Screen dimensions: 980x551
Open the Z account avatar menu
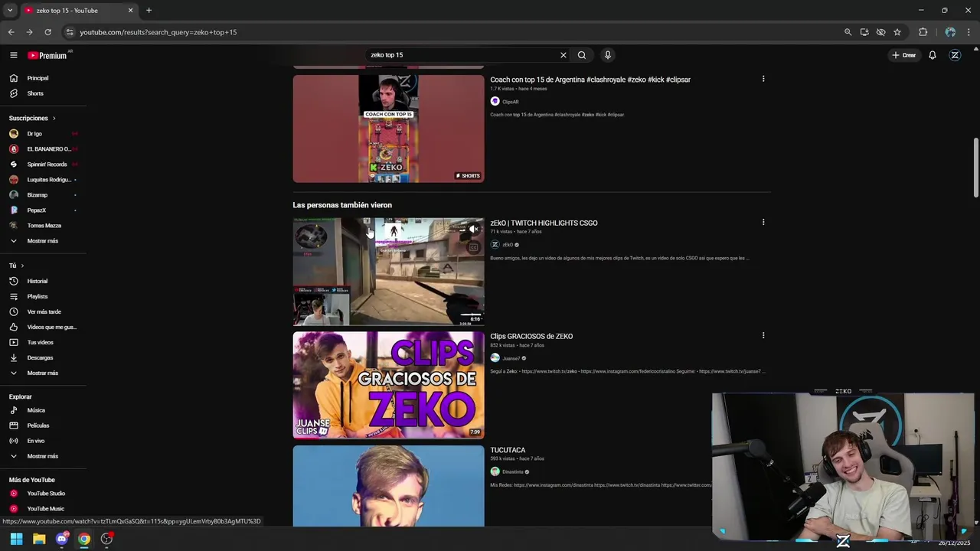955,55
